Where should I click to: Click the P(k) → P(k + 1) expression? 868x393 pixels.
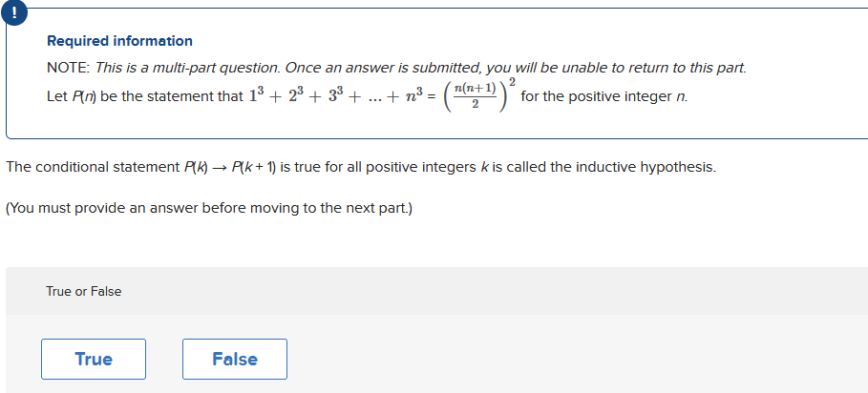230,168
